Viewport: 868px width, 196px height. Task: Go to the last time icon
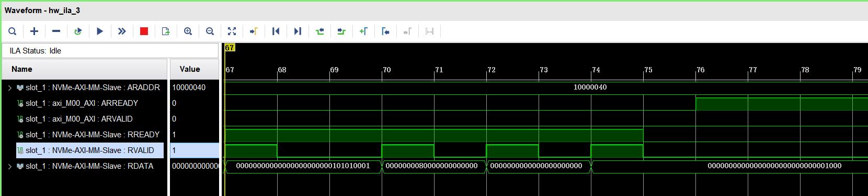click(298, 31)
